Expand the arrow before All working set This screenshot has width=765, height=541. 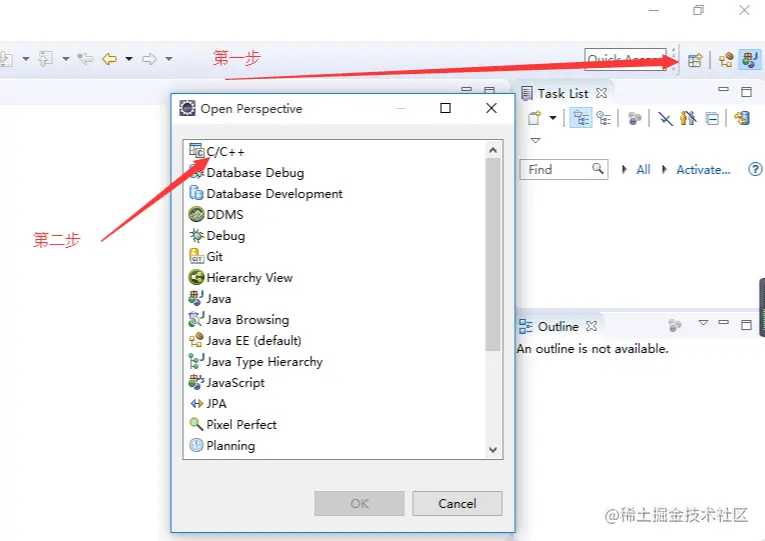624,169
